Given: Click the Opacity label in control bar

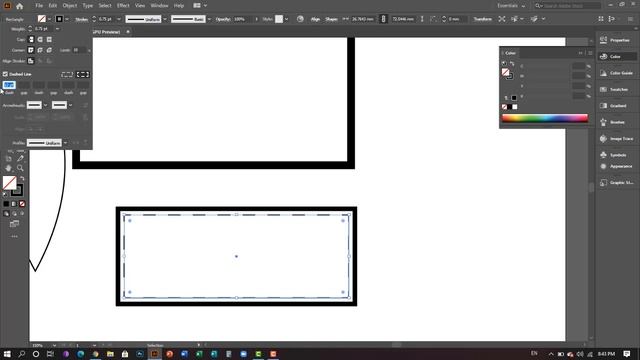Looking at the screenshot, I should pos(223,19).
